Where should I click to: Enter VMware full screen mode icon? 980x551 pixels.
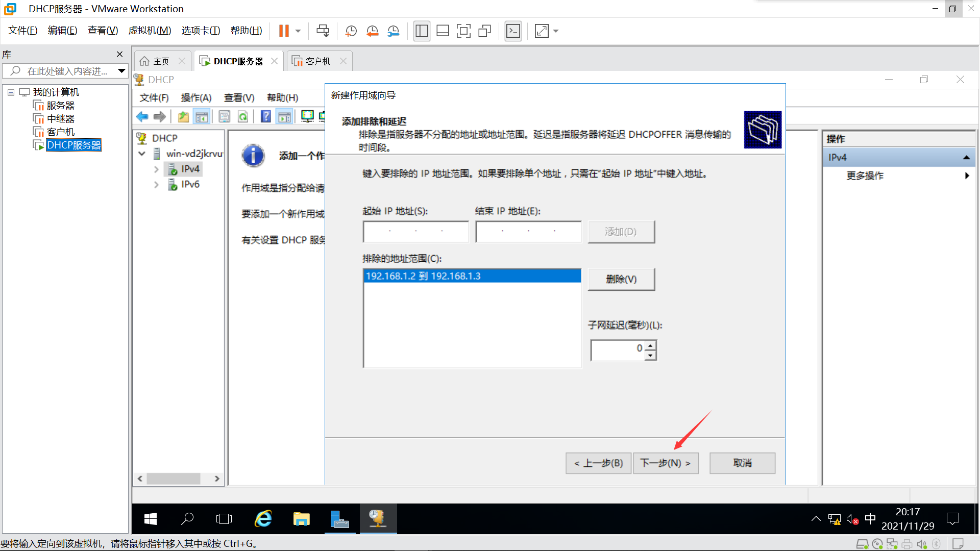coord(463,31)
